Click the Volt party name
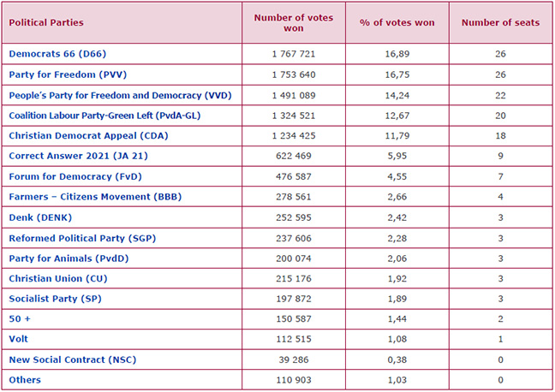 [20, 339]
